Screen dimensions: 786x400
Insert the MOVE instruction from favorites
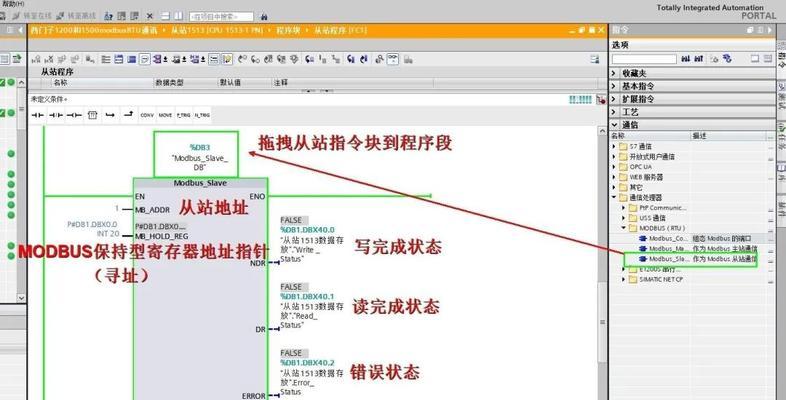(165, 115)
